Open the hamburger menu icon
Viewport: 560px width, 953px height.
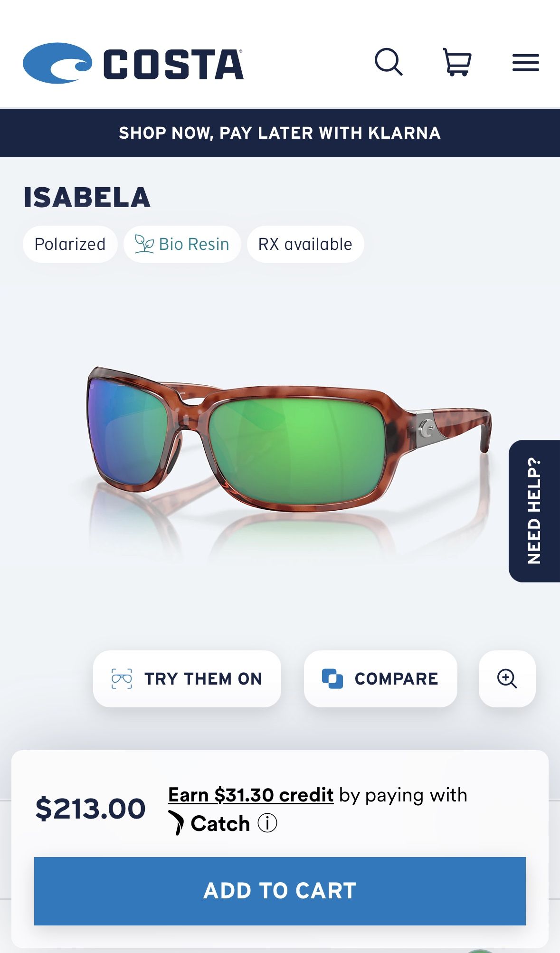coord(525,63)
